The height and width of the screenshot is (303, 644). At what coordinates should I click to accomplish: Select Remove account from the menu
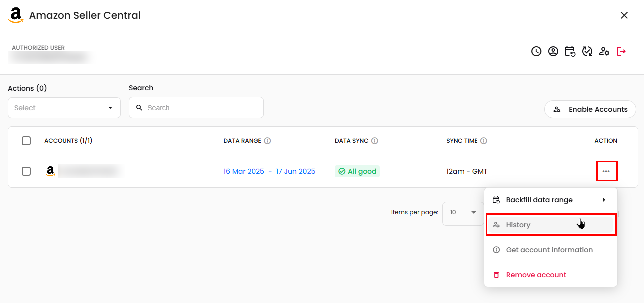(x=536, y=275)
